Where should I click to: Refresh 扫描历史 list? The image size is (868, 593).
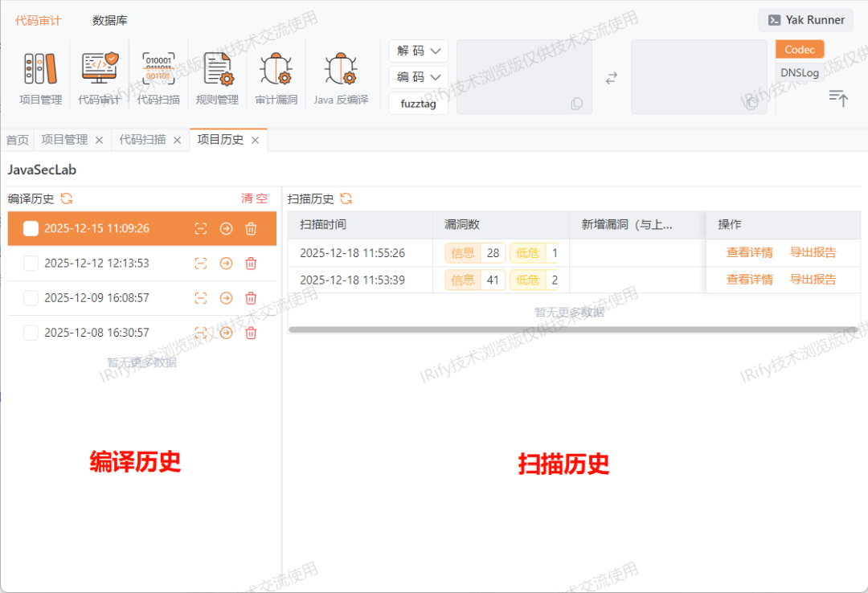coord(346,198)
